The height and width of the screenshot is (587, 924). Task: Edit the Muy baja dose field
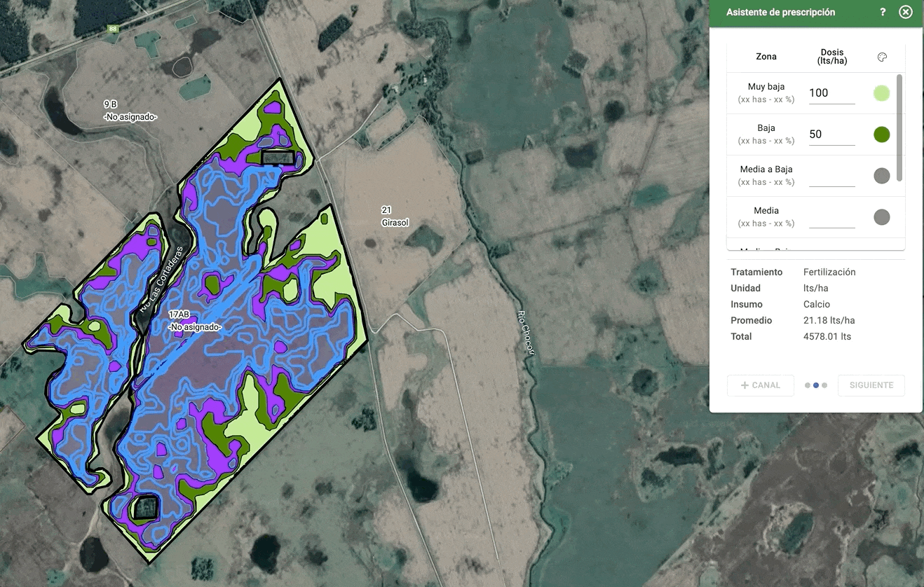[x=831, y=93]
